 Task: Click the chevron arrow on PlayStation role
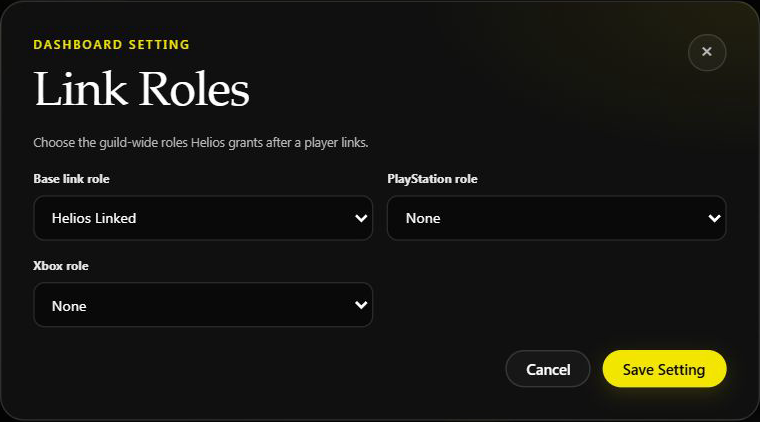tap(714, 219)
